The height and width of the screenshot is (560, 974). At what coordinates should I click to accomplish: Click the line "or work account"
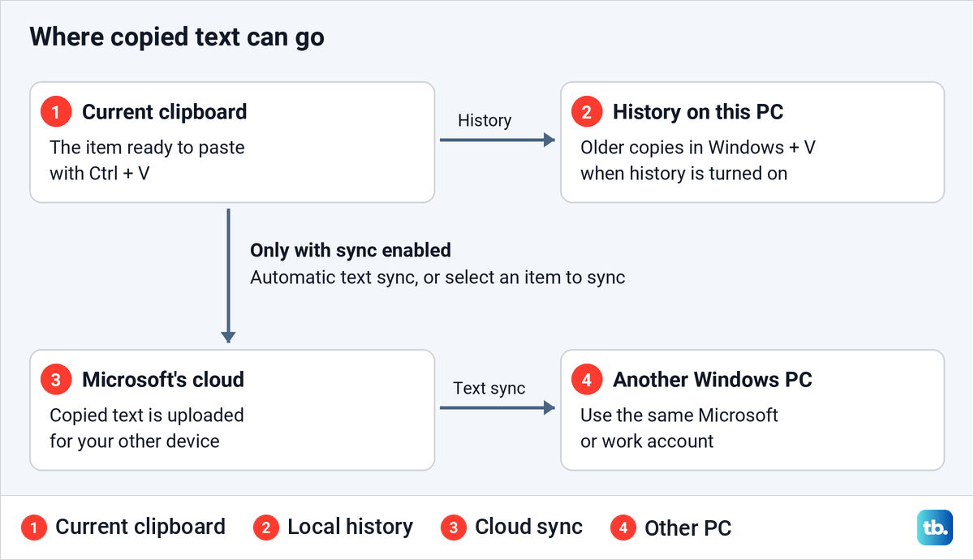[647, 442]
